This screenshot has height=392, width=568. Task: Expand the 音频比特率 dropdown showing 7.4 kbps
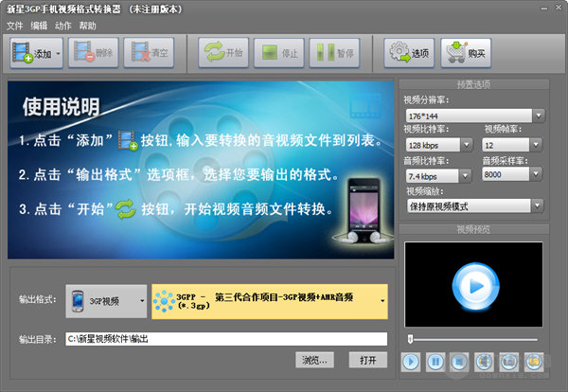tap(465, 176)
